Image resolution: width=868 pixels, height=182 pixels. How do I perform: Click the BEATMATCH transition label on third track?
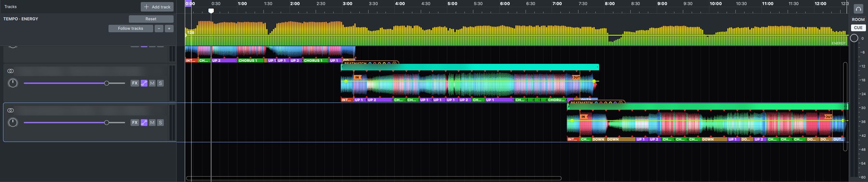(582, 103)
